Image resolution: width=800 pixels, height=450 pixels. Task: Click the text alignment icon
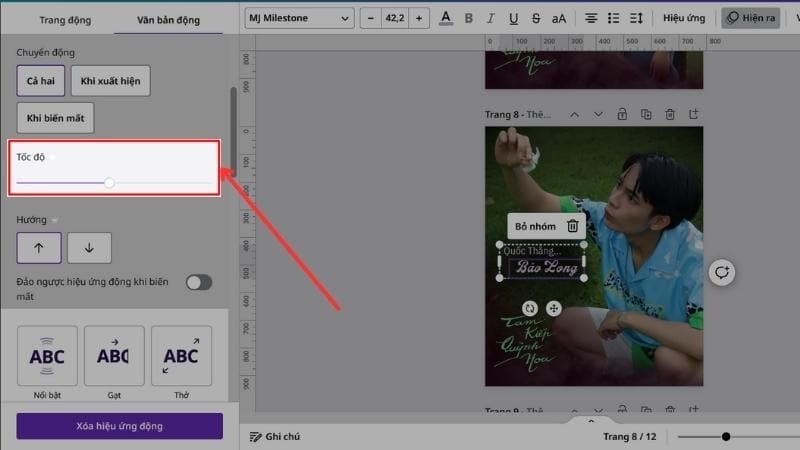[x=591, y=18]
